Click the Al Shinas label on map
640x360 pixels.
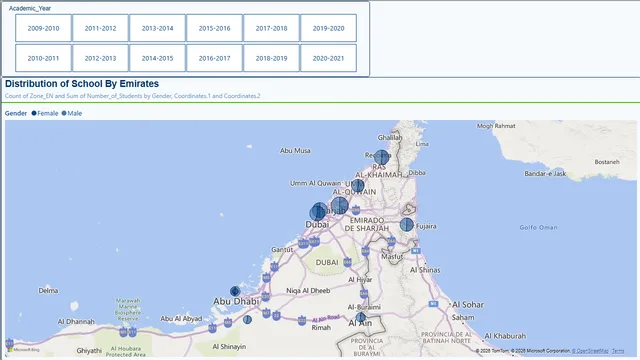(x=425, y=270)
